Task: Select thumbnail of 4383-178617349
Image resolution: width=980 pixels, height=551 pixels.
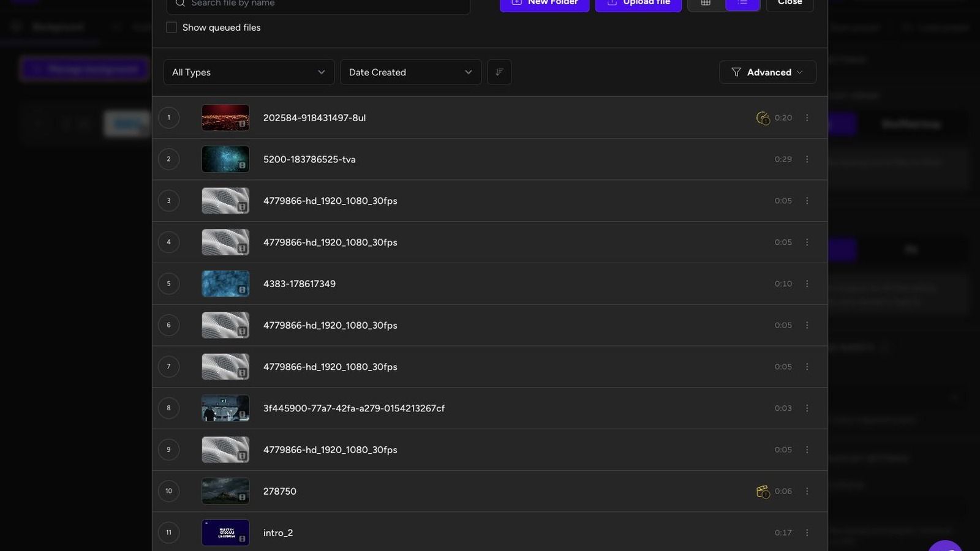Action: (x=225, y=283)
